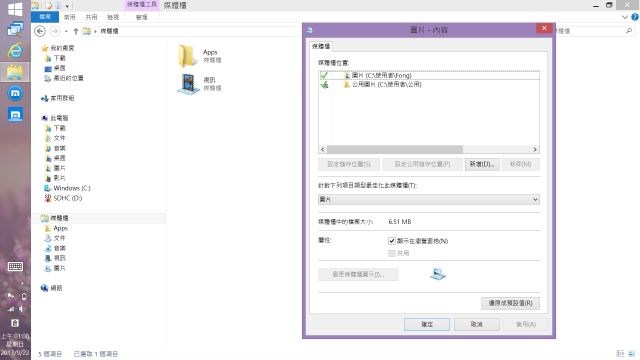The width and height of the screenshot is (640, 360).
Task: Open the magnifier-over-windows taskbar icon
Action: coord(15,29)
